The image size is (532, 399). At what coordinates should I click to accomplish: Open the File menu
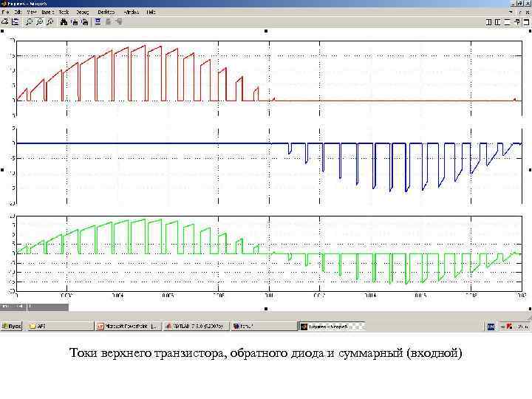click(5, 12)
